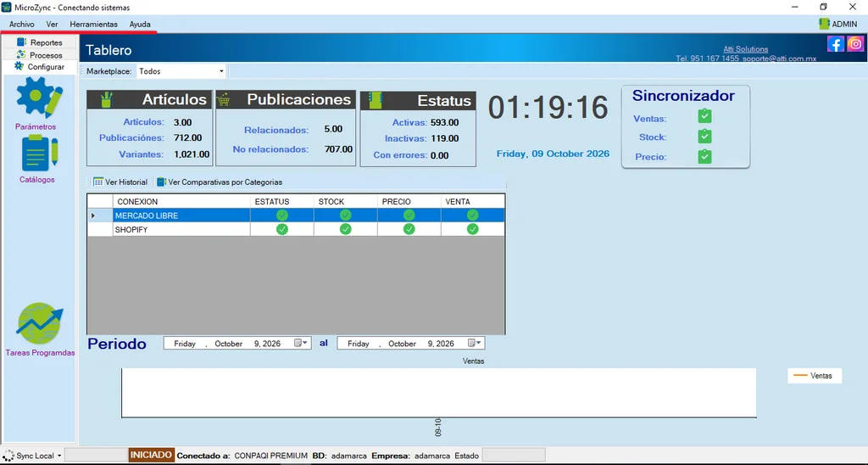Open the Parámetros gear icon
This screenshot has width=868, height=465.
pyautogui.click(x=39, y=97)
